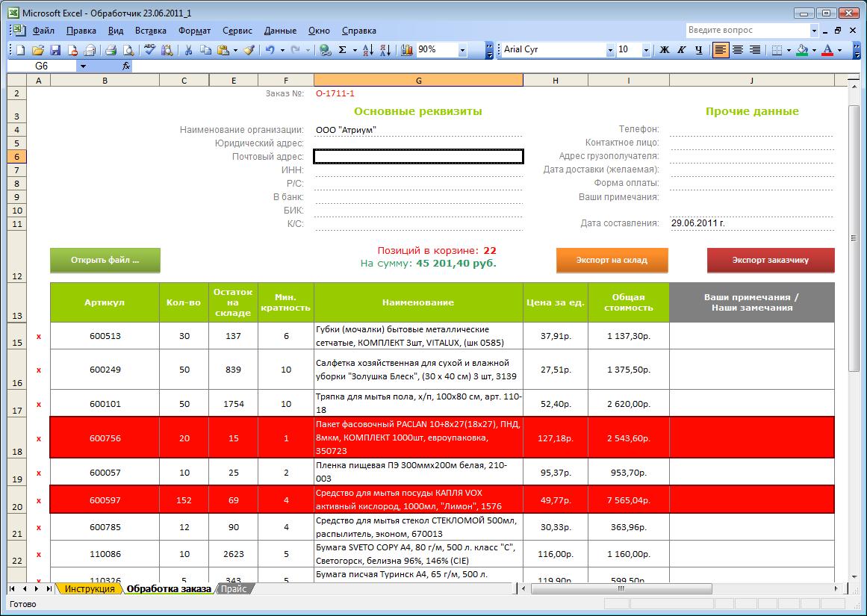Click the Open folder toolbar icon

coord(37,50)
